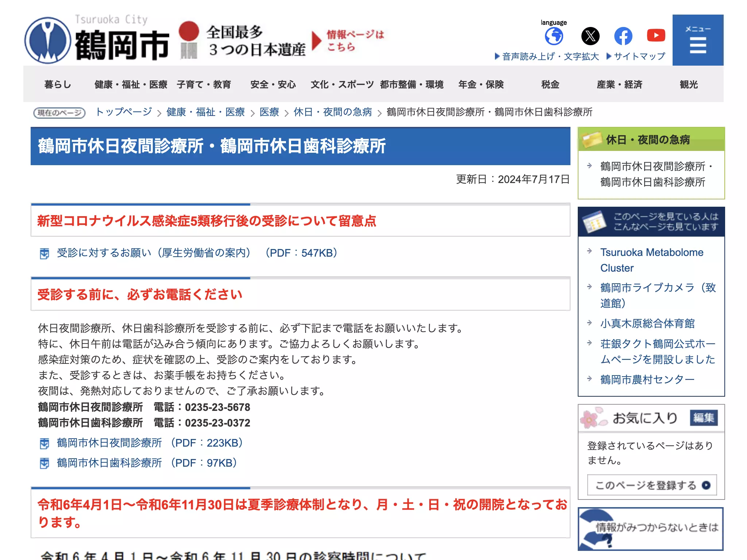
Task: Select the 安全・安心 navigation menu
Action: (273, 84)
